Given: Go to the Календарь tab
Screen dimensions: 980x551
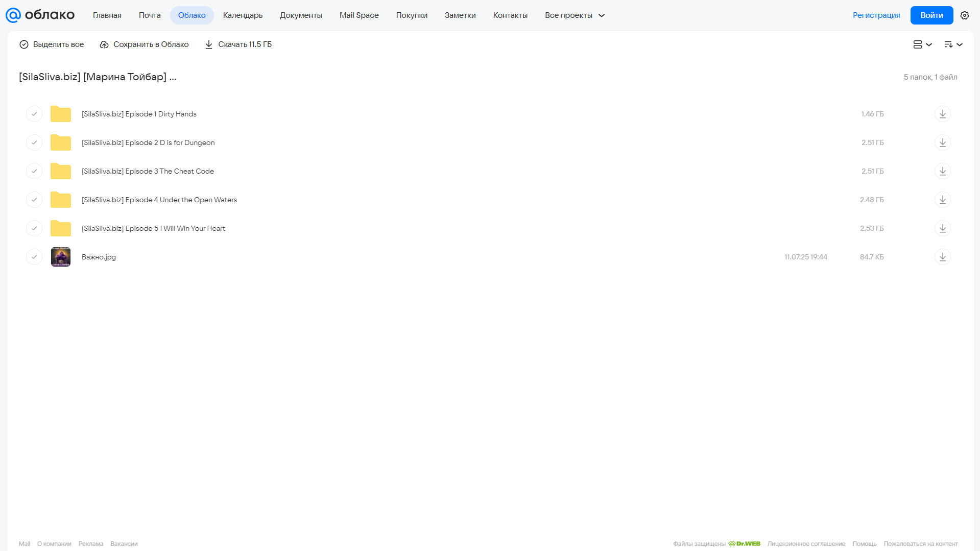Looking at the screenshot, I should (243, 15).
